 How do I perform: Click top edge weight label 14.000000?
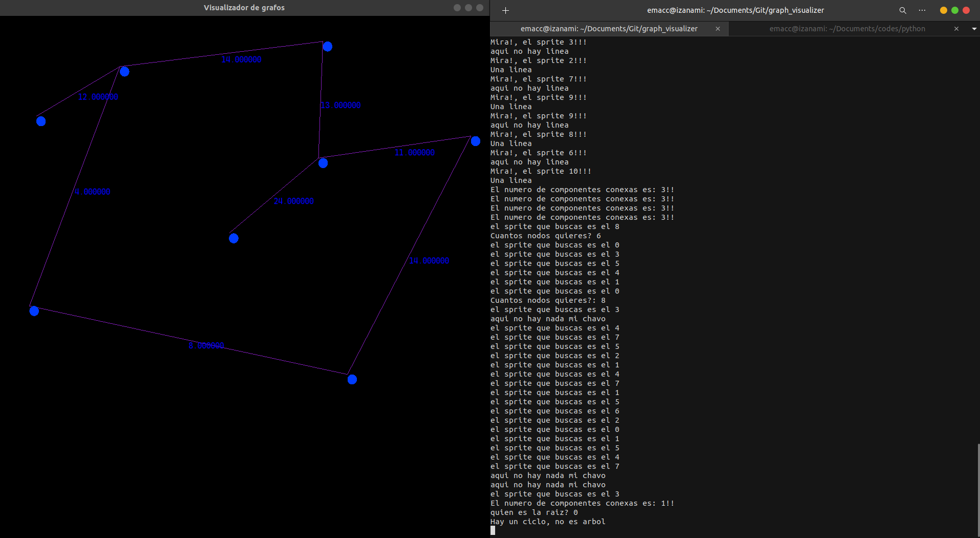241,59
